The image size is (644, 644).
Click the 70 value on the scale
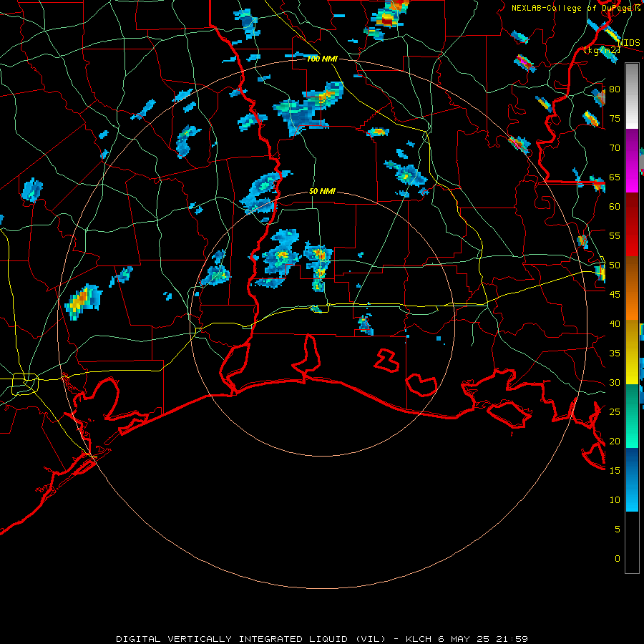615,148
